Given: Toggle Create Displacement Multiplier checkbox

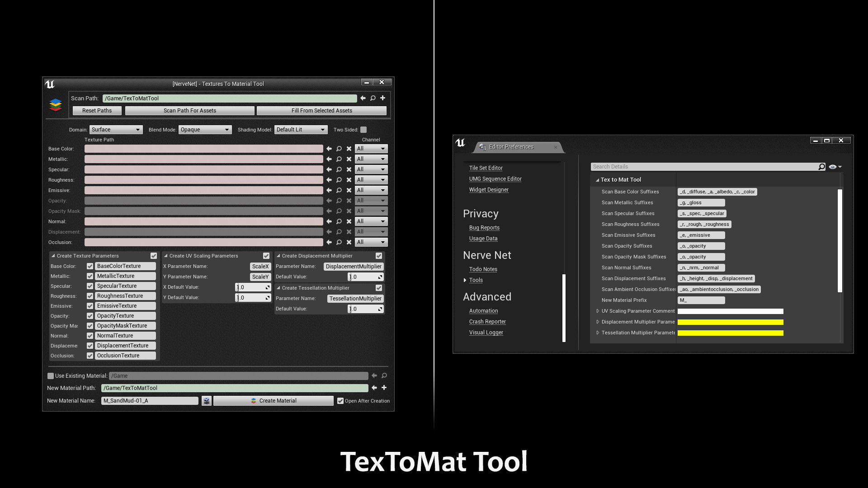Looking at the screenshot, I should point(379,256).
